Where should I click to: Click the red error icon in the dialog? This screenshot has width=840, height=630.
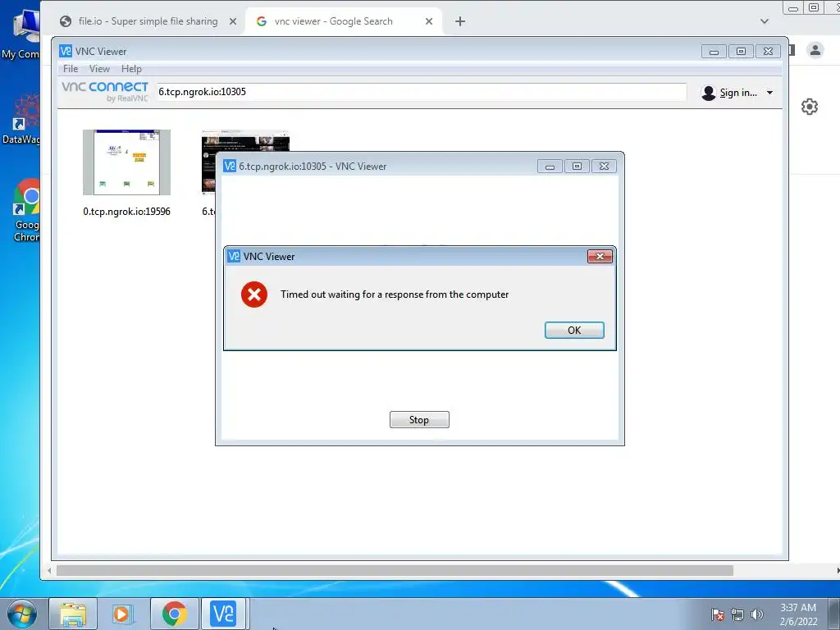click(x=254, y=294)
